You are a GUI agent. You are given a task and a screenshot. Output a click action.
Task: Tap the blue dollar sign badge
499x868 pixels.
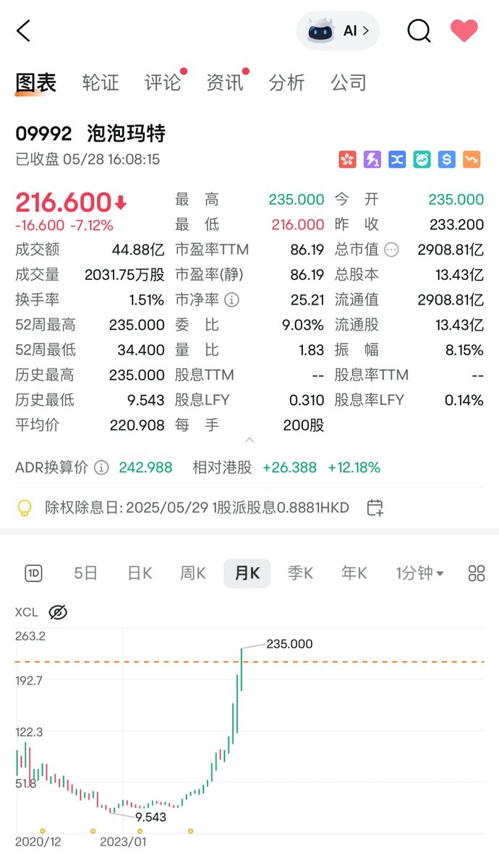(446, 159)
